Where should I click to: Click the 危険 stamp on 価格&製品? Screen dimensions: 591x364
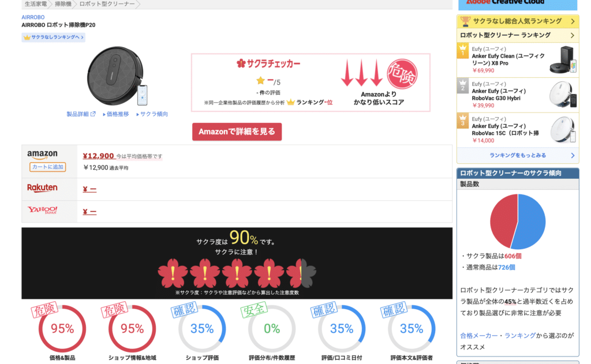(44, 309)
